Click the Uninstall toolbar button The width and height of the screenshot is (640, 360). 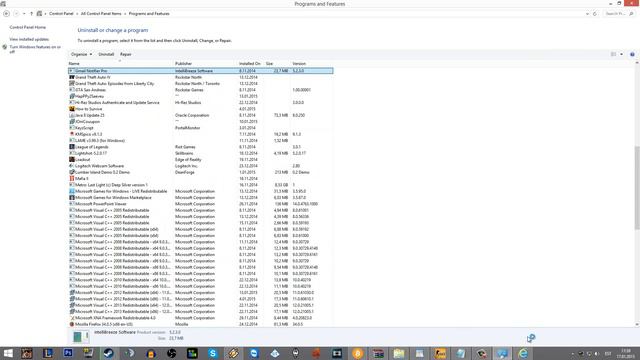coord(106,54)
